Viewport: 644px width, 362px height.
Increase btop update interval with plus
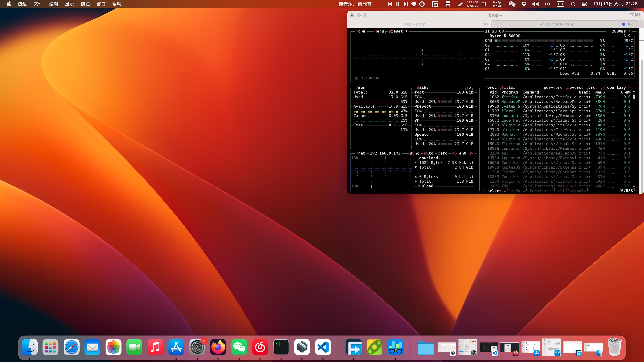(629, 31)
